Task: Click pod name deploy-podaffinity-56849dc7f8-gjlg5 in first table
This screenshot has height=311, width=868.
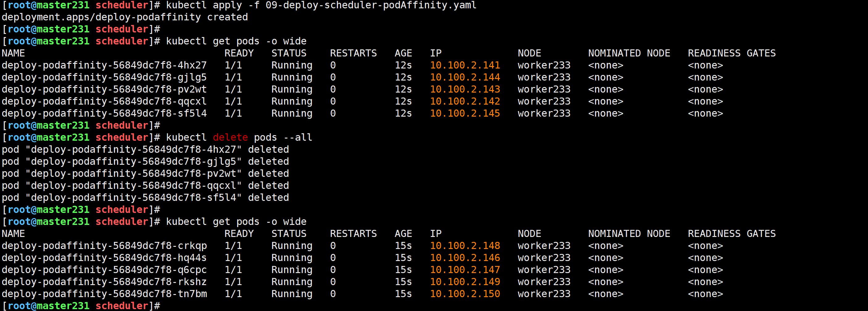Action: (104, 77)
